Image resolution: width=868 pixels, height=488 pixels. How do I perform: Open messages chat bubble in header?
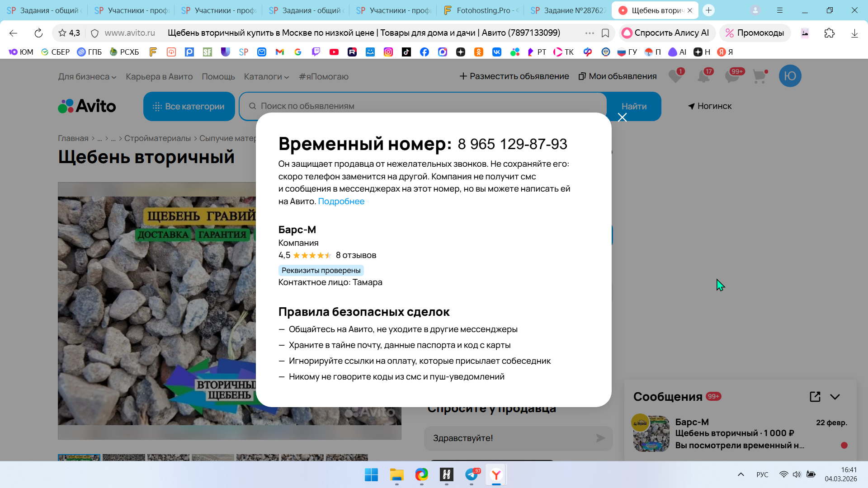tap(731, 76)
